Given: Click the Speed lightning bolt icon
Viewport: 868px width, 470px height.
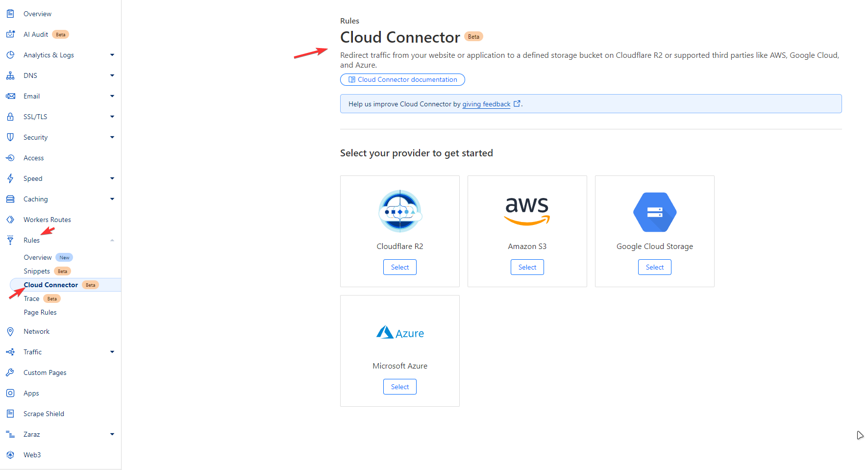Looking at the screenshot, I should click(10, 178).
